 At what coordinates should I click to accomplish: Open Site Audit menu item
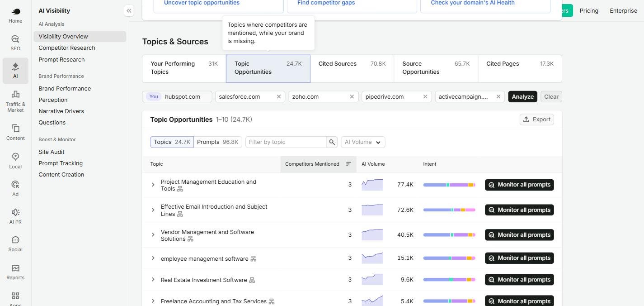(x=52, y=152)
